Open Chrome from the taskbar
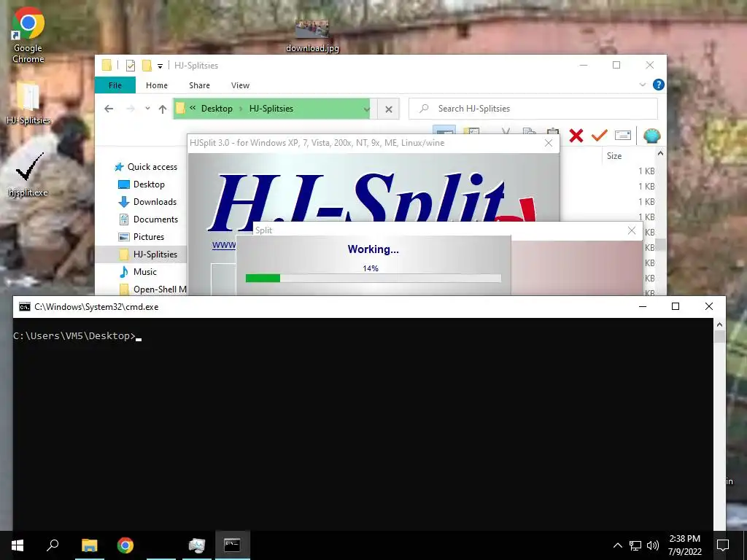The image size is (747, 560). 125,545
